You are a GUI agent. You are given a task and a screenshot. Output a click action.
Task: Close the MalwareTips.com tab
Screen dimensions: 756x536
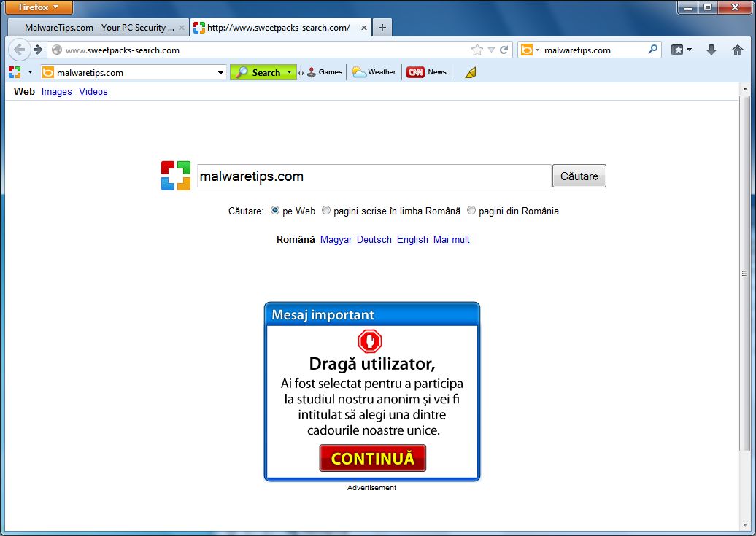click(x=181, y=28)
